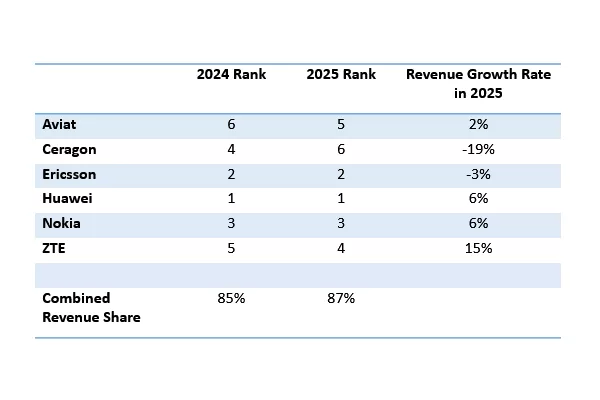Click Nokia's growth rate 6%
Viewport: 600px width, 400px height.
(478, 223)
